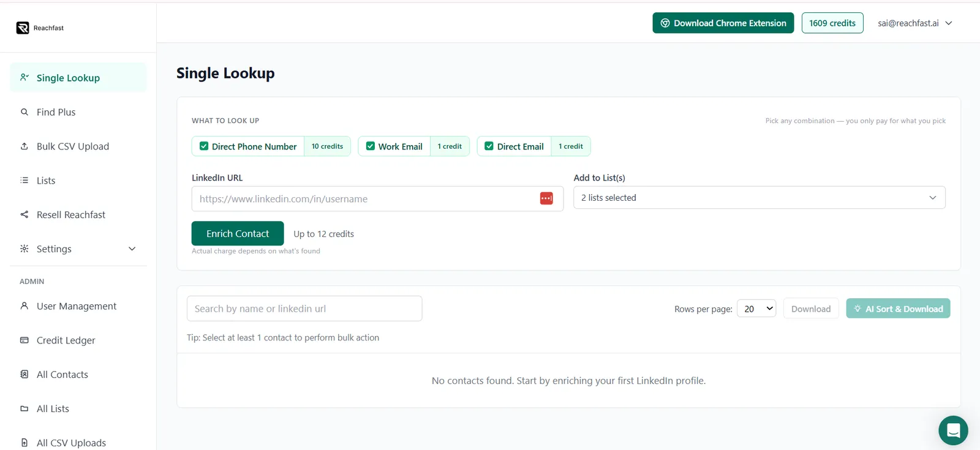980x450 pixels.
Task: Click the sparkle icon on AI Sort & Download
Action: tap(858, 309)
